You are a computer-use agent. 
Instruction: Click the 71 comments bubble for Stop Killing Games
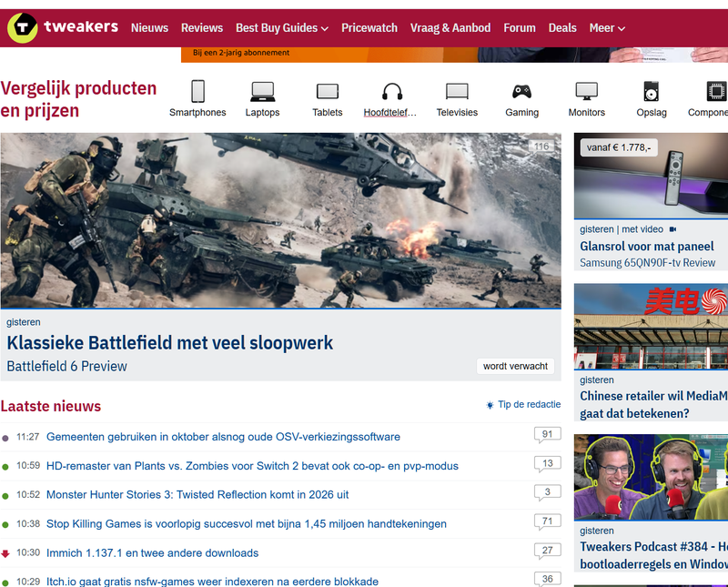[548, 522]
